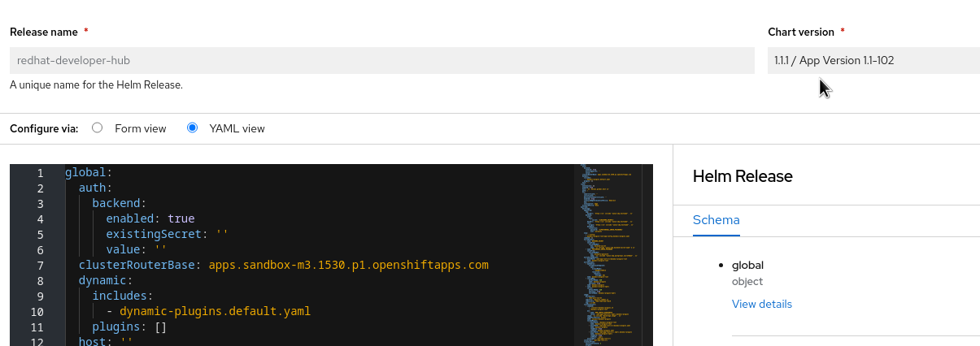This screenshot has height=346, width=980.
Task: Click line number 10 in gutter
Action: tap(37, 311)
